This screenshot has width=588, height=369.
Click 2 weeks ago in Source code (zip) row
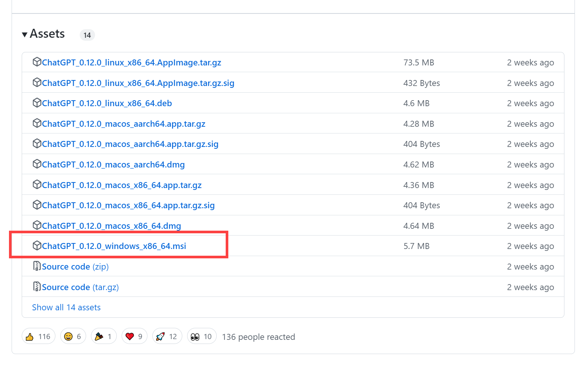[x=530, y=267]
